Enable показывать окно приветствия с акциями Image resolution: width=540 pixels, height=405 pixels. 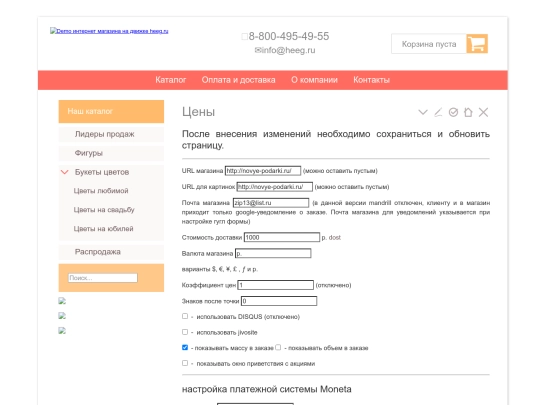(185, 363)
